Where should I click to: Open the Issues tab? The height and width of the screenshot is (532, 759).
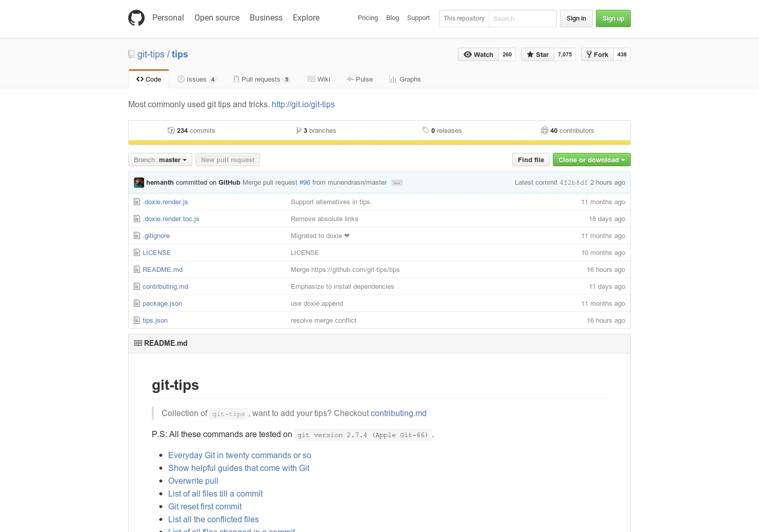(x=197, y=79)
